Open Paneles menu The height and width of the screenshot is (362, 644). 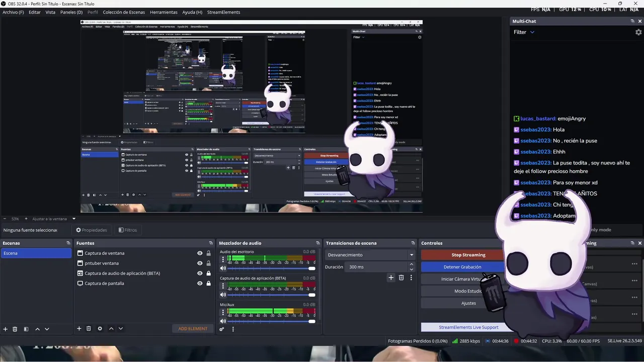pos(71,12)
